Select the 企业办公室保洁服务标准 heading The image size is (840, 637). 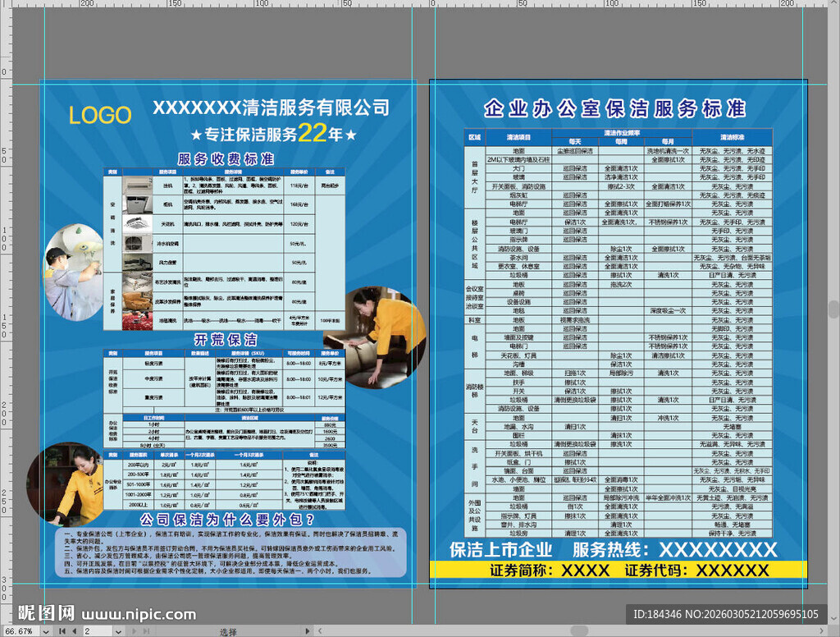614,108
